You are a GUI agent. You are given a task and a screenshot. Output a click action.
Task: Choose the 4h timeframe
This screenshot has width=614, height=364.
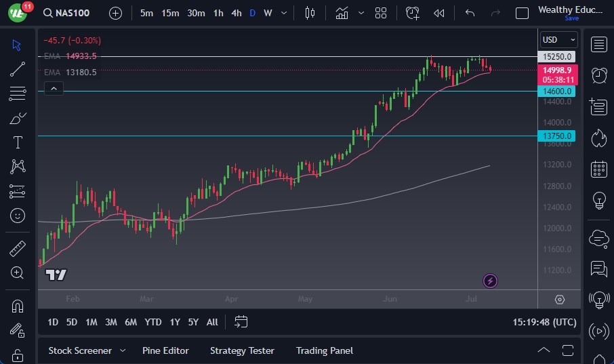236,13
